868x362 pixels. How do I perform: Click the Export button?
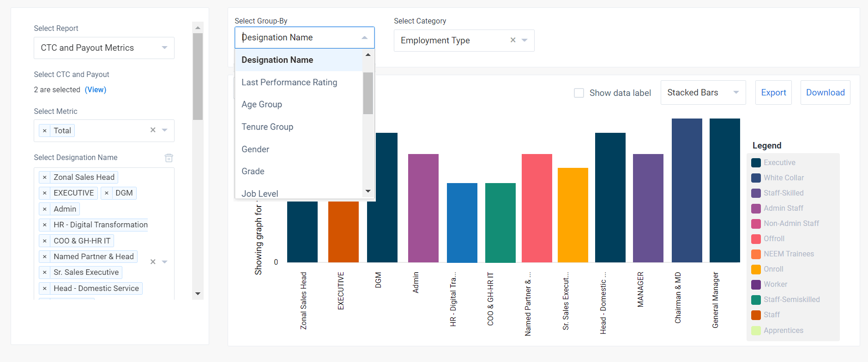773,93
